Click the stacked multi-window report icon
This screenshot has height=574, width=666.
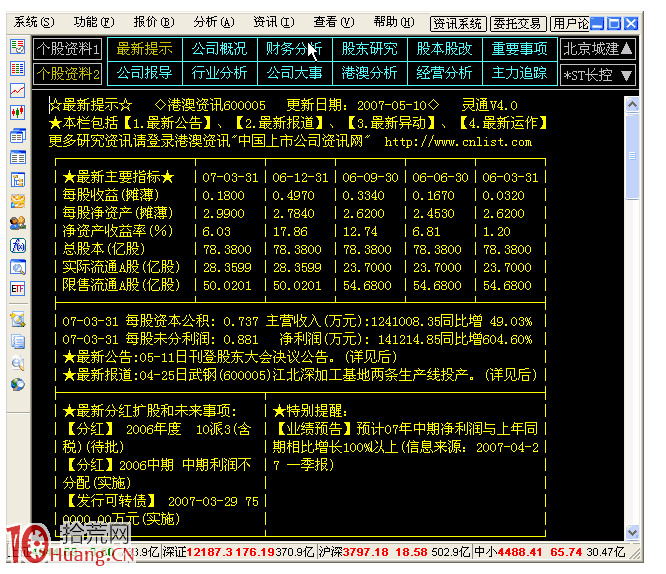coord(17,136)
